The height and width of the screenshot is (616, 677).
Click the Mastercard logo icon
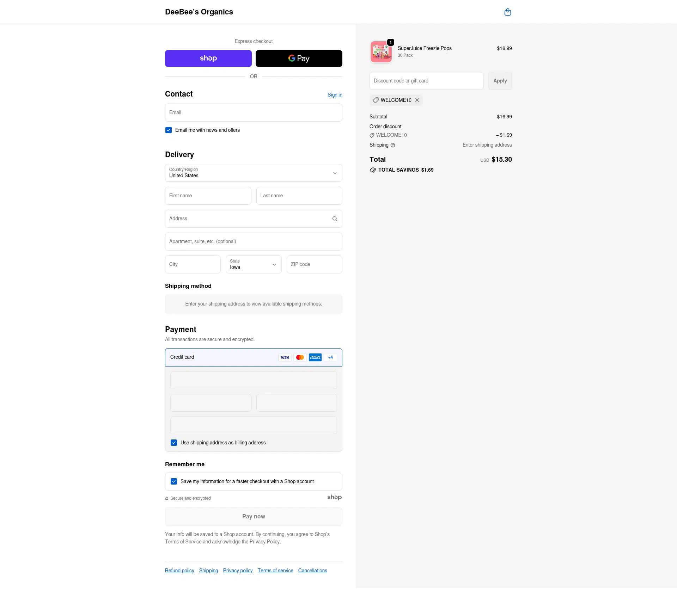[300, 357]
